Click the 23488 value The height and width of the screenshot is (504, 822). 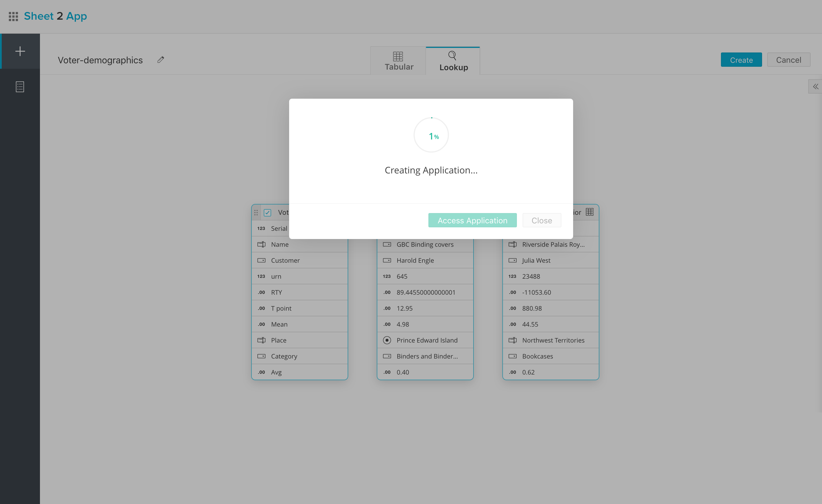[531, 276]
